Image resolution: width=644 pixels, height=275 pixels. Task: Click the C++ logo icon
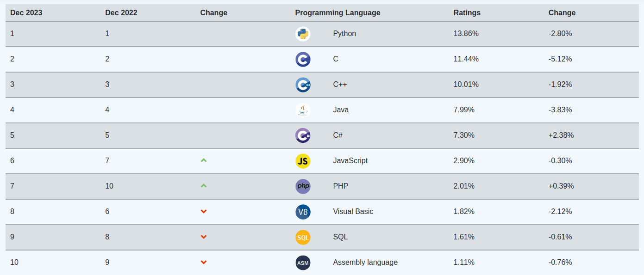(303, 85)
